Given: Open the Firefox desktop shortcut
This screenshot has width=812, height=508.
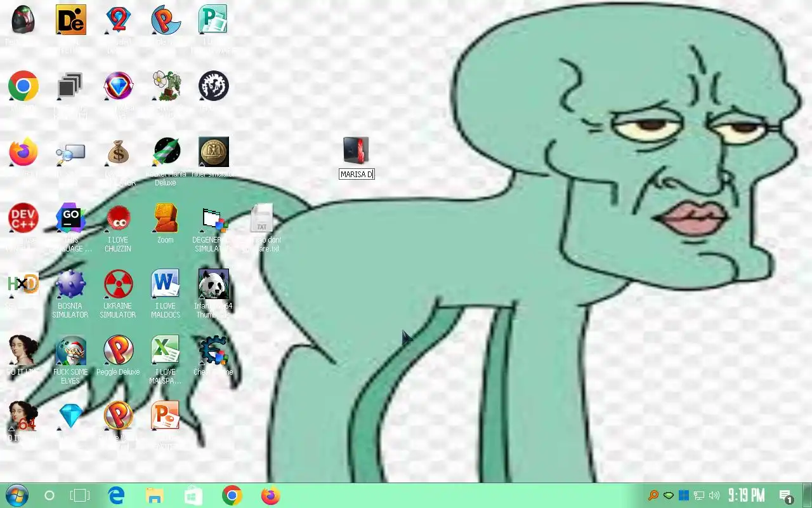Looking at the screenshot, I should coord(23,152).
